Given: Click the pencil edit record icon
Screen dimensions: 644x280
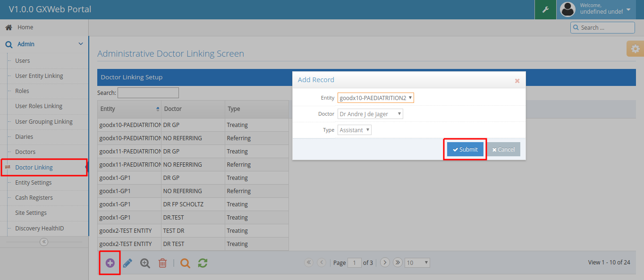Looking at the screenshot, I should click(x=127, y=263).
